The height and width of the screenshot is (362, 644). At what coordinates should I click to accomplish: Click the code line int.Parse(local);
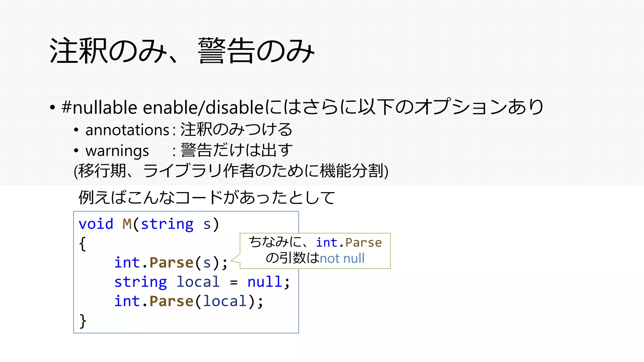point(189,301)
